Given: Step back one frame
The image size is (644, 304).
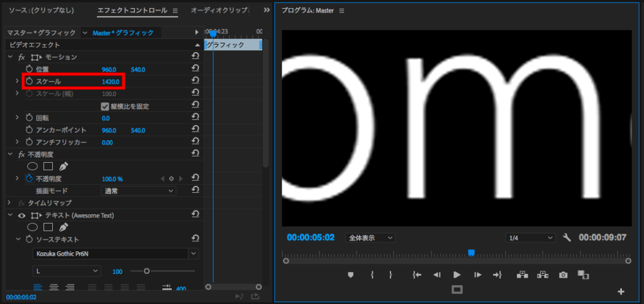Looking at the screenshot, I should point(437,275).
